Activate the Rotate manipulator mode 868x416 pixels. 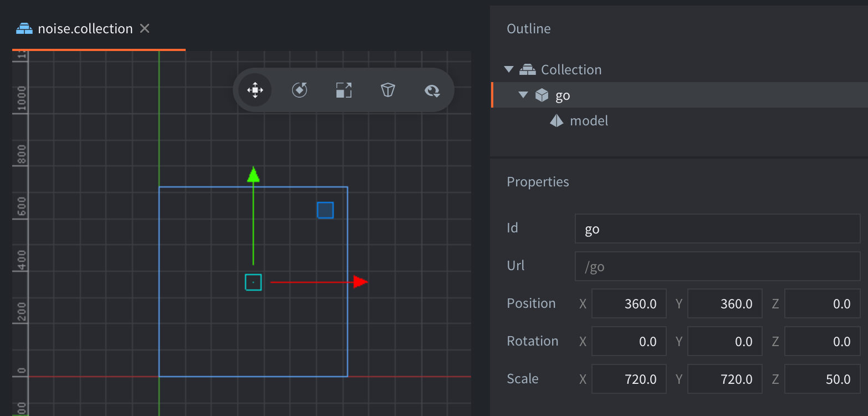(x=299, y=90)
